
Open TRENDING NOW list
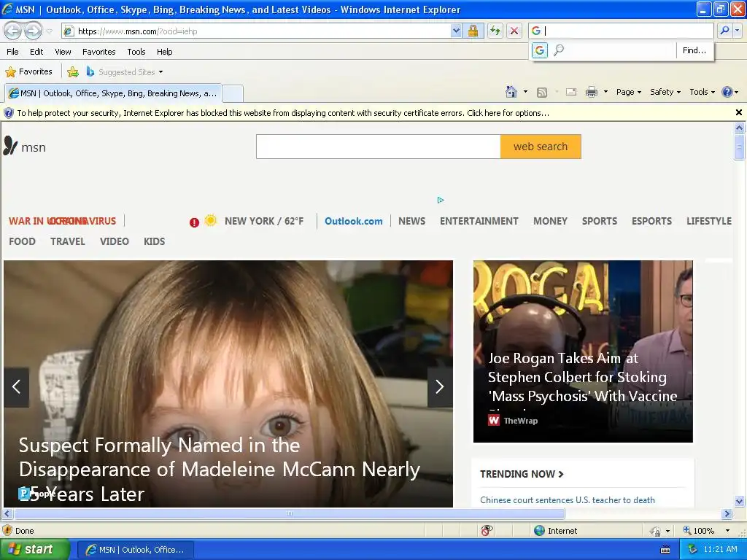[x=522, y=474]
